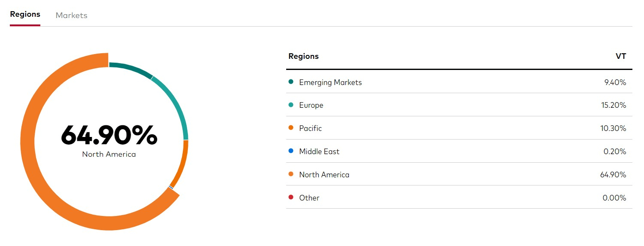
Task: Click the orange Pacific legend dot
Action: pos(291,128)
